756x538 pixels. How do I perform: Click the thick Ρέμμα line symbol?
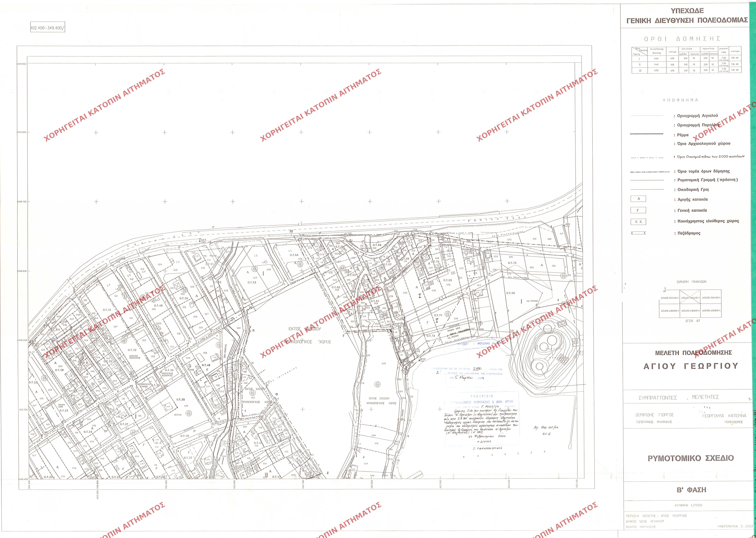tap(646, 134)
